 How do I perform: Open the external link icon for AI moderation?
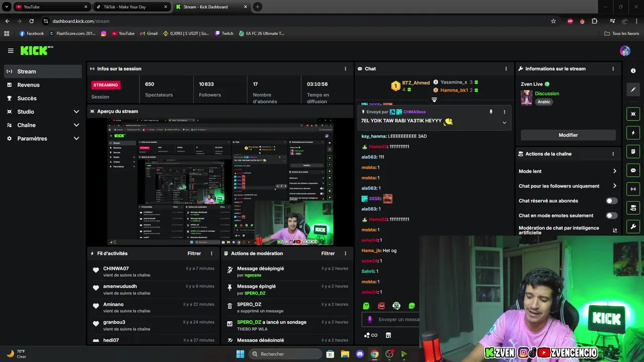(615, 230)
